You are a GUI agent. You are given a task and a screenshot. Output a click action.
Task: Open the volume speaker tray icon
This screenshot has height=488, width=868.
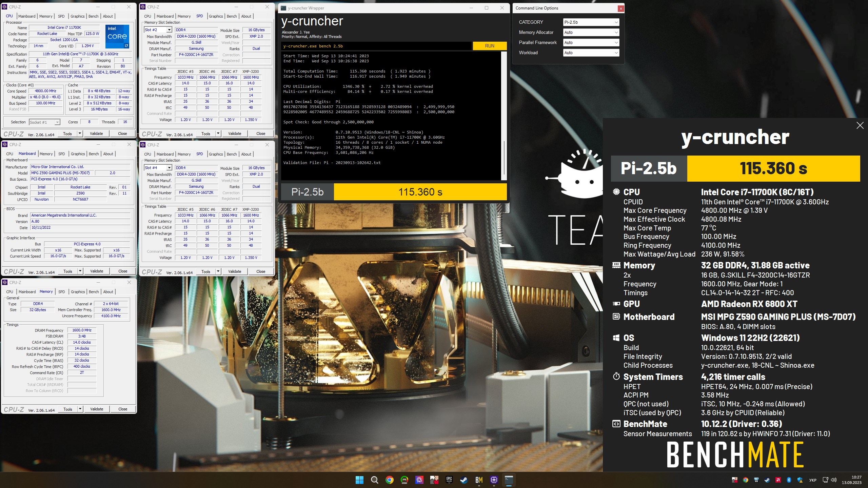tap(834, 480)
